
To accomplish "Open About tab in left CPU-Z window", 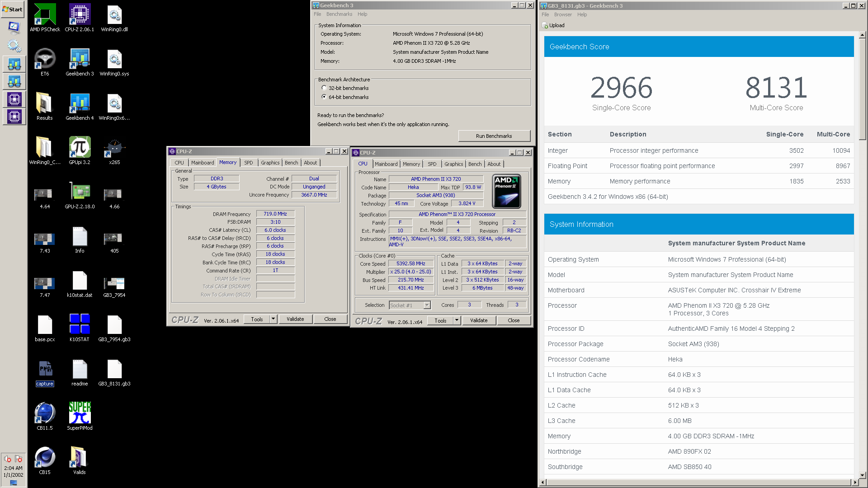I will coord(310,163).
